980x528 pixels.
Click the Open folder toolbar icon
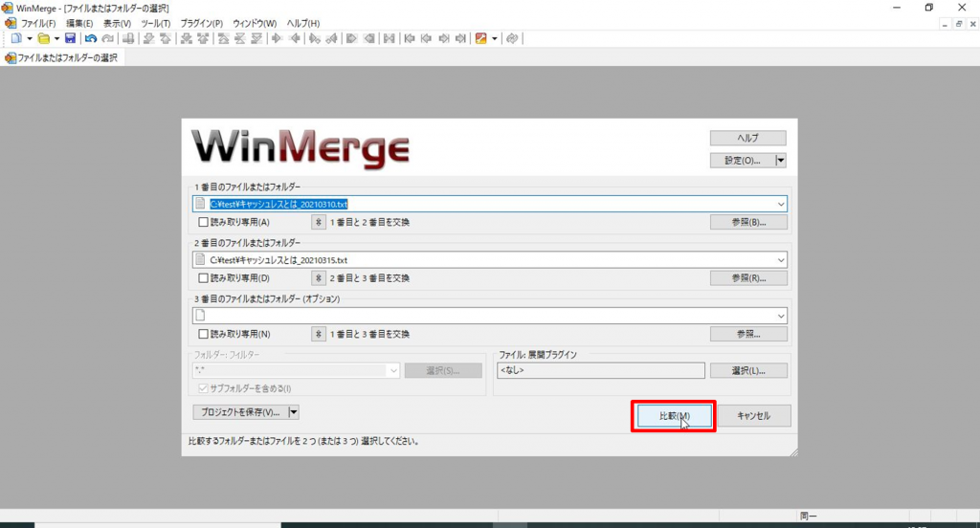coord(43,39)
